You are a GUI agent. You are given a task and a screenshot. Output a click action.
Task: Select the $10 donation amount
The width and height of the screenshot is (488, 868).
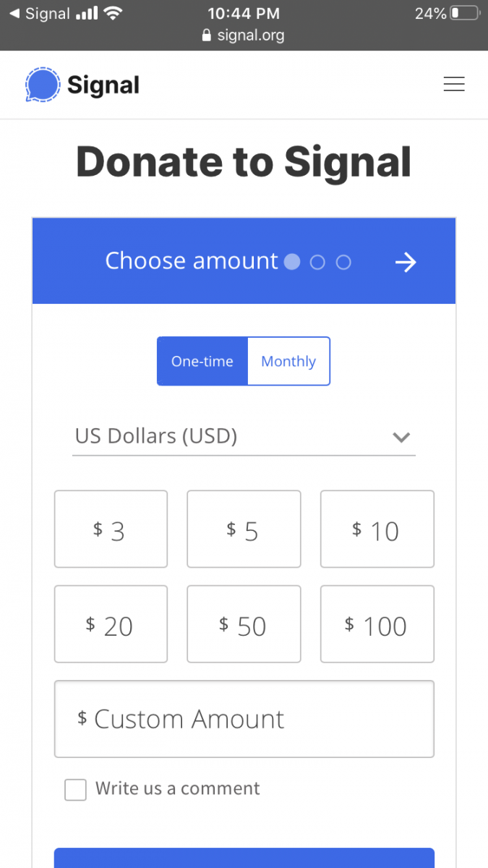click(377, 529)
